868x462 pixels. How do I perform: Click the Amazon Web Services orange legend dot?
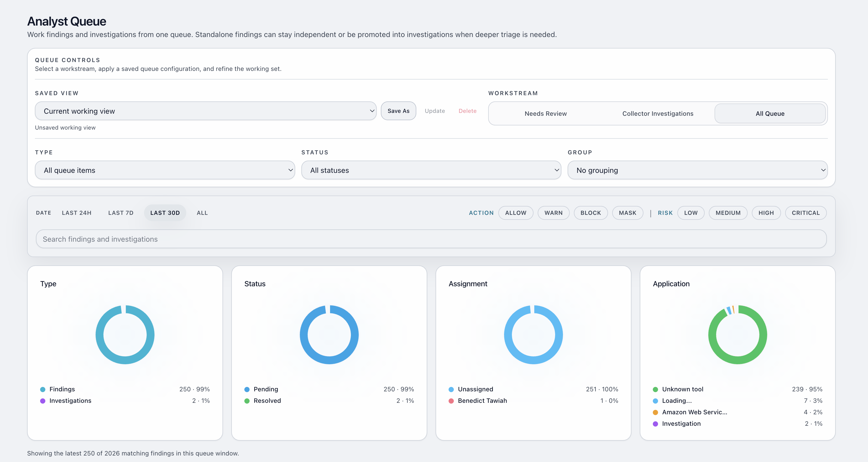(655, 412)
